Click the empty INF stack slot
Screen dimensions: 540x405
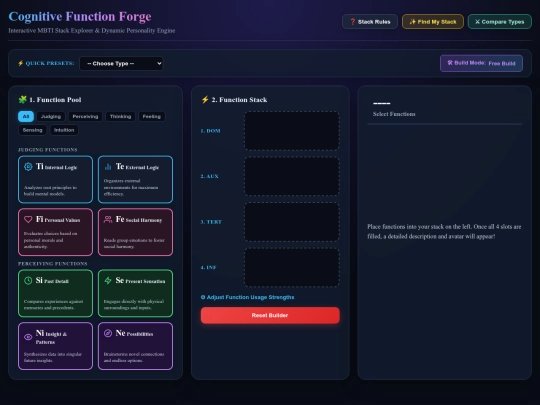click(292, 267)
